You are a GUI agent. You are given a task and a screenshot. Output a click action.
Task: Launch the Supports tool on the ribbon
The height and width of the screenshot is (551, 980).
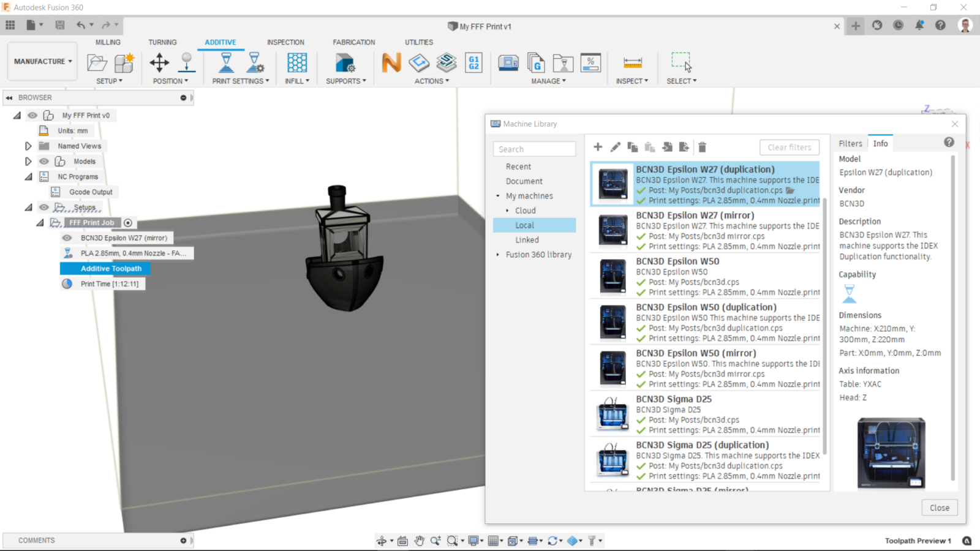coord(345,63)
